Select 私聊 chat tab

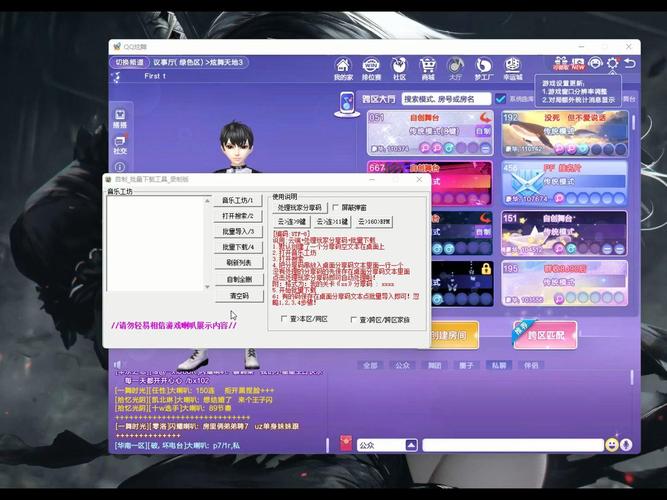click(x=499, y=365)
